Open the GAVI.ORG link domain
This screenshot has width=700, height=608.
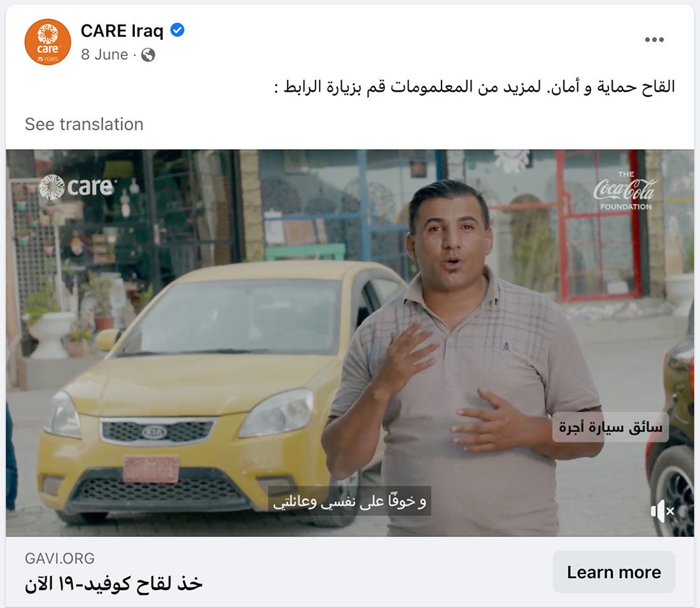pyautogui.click(x=60, y=558)
